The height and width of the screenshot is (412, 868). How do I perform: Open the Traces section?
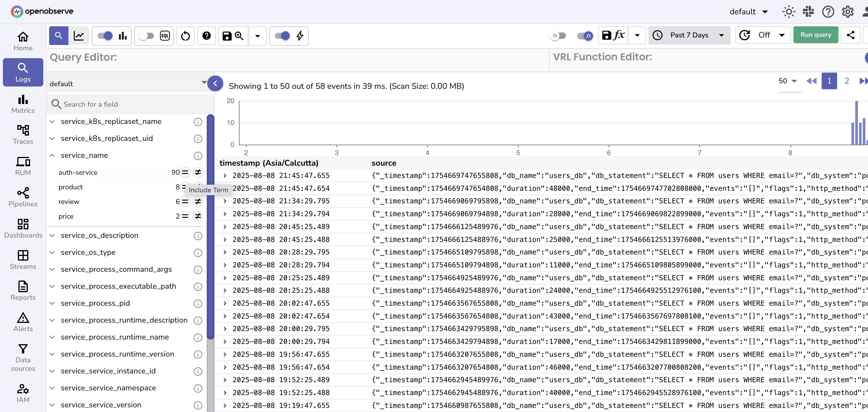pyautogui.click(x=23, y=134)
